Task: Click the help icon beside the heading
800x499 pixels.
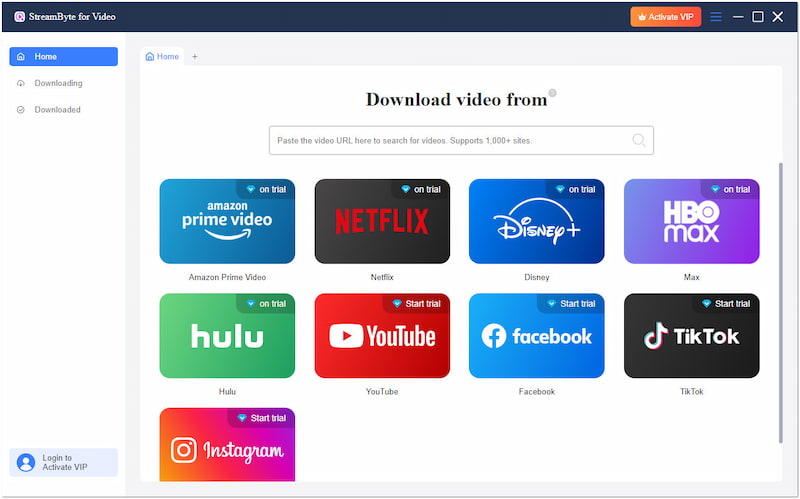Action: point(552,93)
